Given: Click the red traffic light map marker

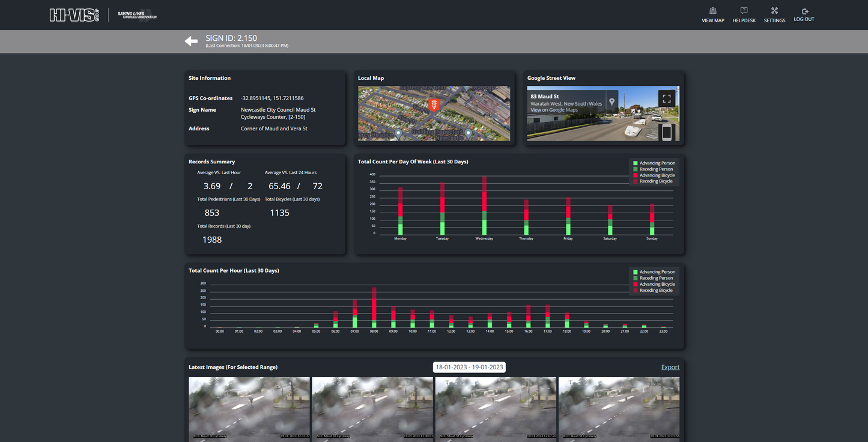Looking at the screenshot, I should (x=434, y=105).
